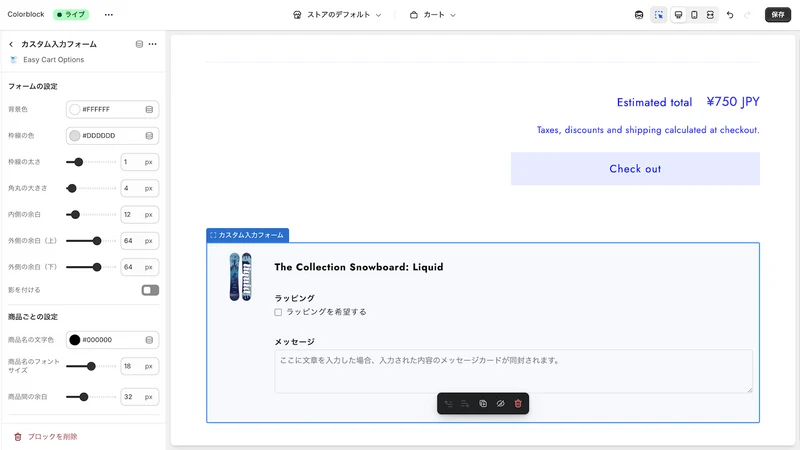Go back from カスタム入力フォーム settings
Viewport: 800px width, 450px height.
coord(11,44)
